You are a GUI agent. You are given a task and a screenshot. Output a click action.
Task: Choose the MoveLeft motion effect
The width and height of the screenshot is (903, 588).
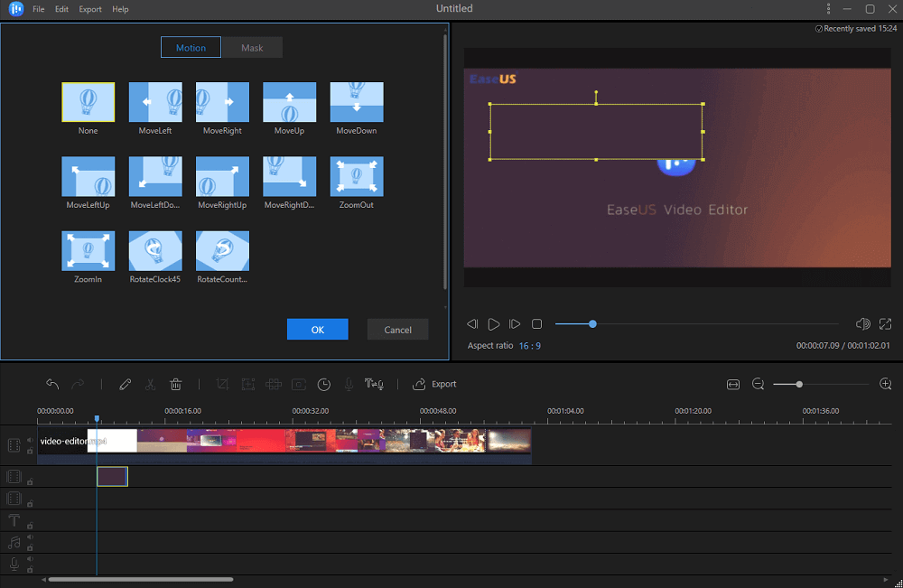point(154,101)
